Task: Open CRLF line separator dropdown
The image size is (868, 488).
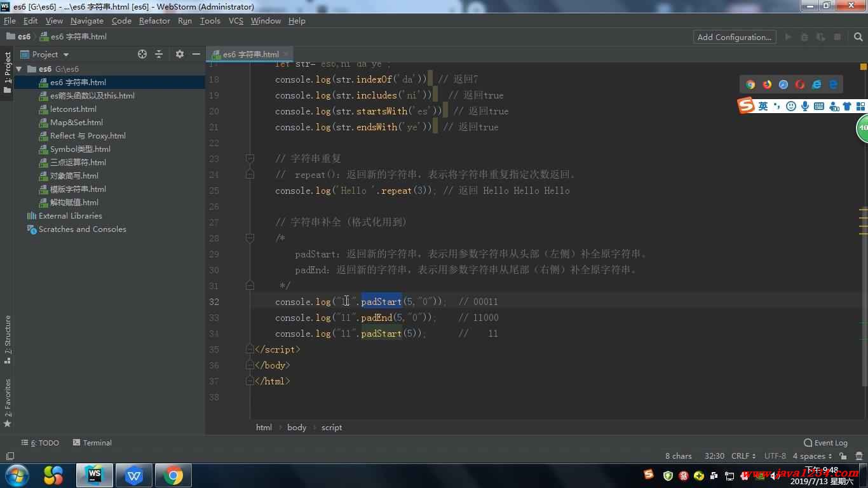Action: pos(743,456)
